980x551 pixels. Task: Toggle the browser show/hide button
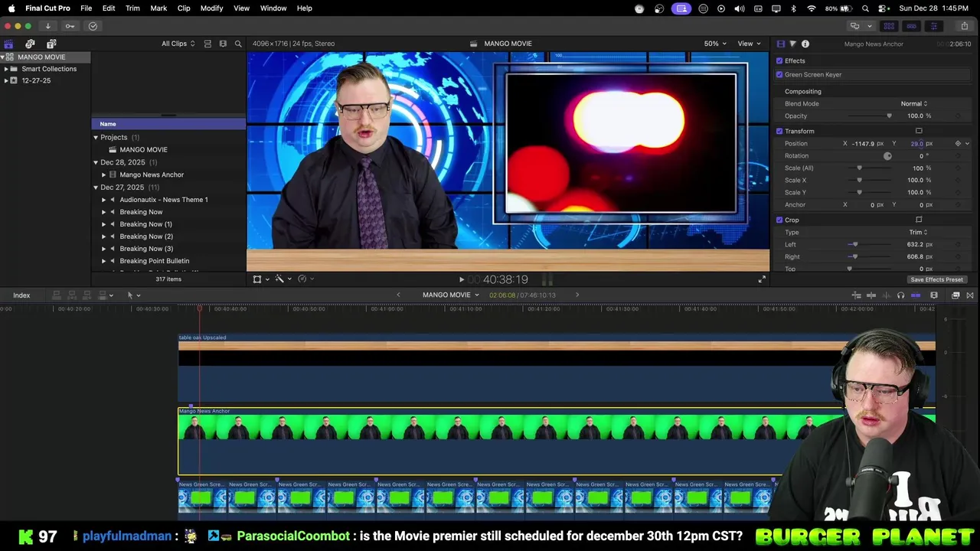(889, 26)
